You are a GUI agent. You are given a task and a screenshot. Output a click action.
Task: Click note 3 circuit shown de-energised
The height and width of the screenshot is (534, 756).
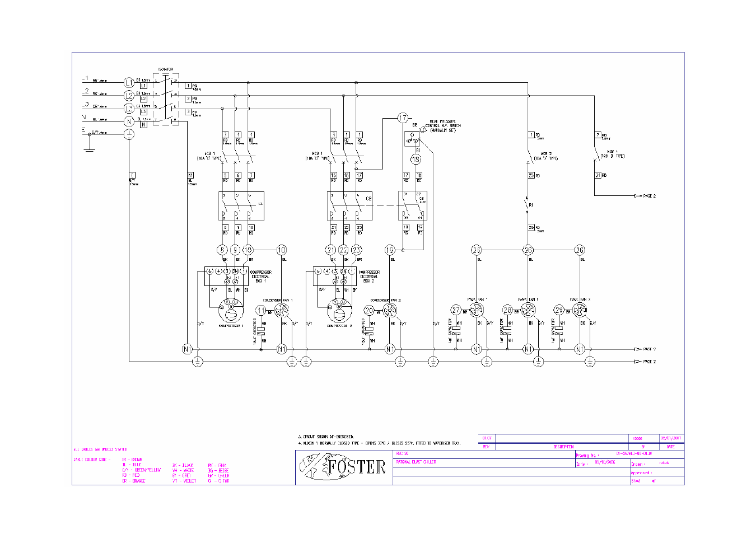point(326,436)
